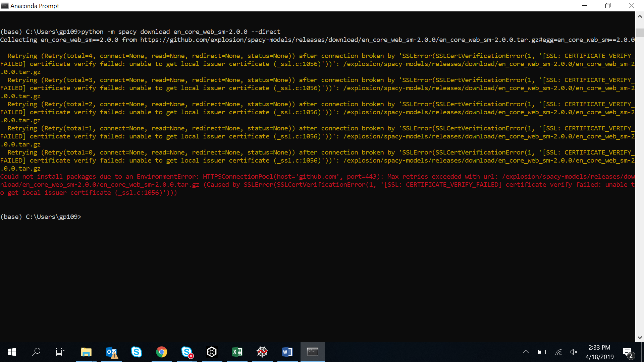Click the 'Anaconda Prompt' window title text
Viewport: 644px width, 362px height.
pos(35,6)
